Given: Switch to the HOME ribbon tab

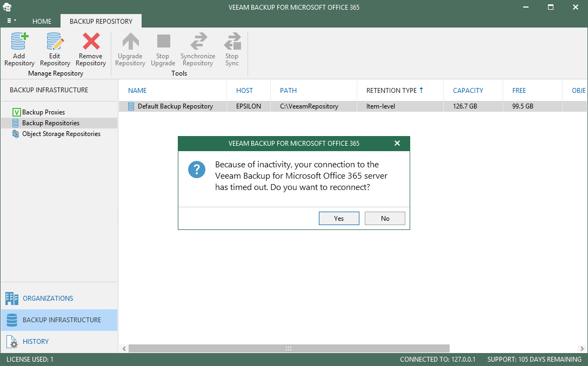Looking at the screenshot, I should (42, 22).
